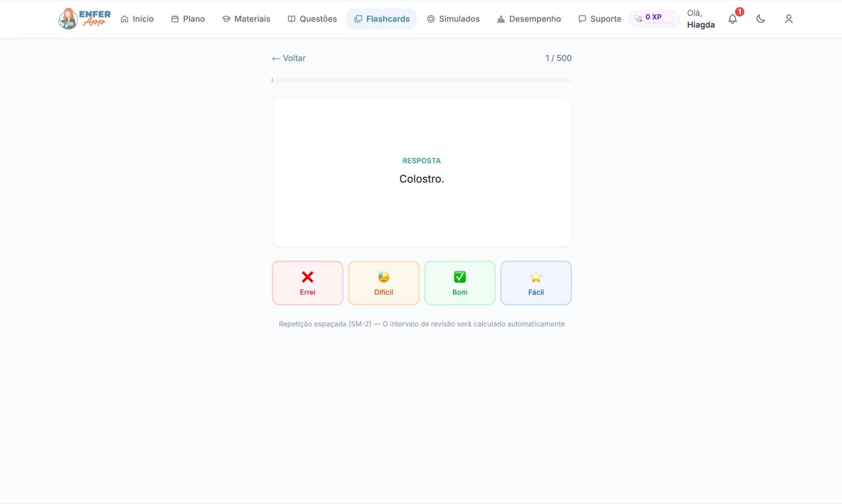Select the Flashcards tab
The image size is (842, 504).
pyautogui.click(x=382, y=19)
